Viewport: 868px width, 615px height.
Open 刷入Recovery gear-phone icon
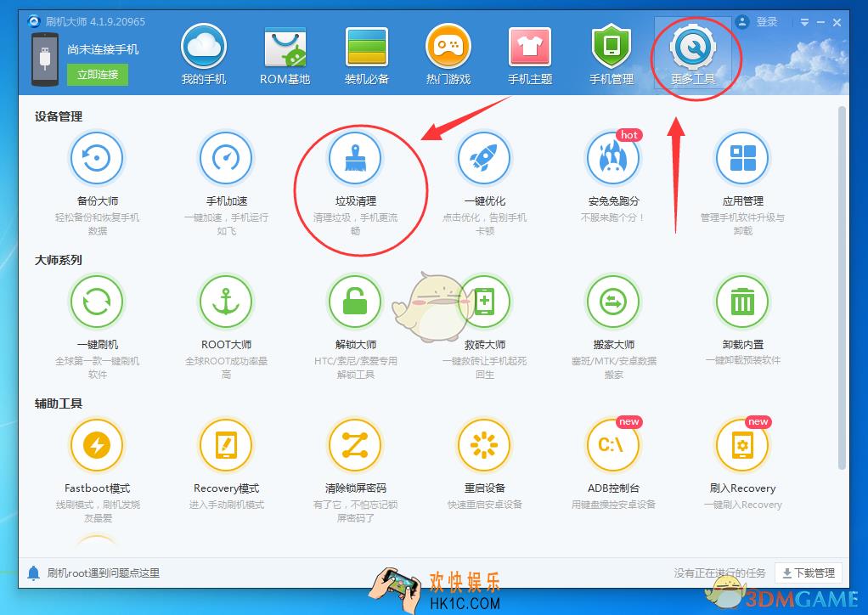pyautogui.click(x=742, y=445)
